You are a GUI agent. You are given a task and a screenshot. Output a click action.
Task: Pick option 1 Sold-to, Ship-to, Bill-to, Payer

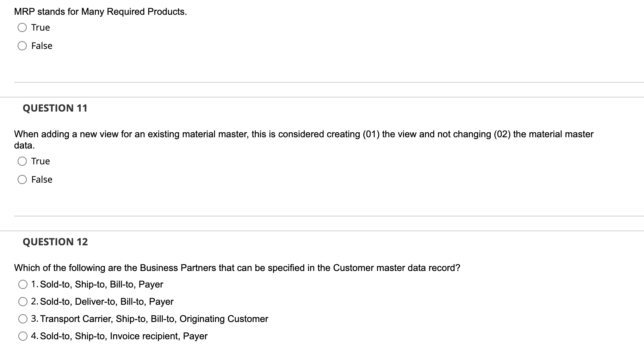point(23,284)
